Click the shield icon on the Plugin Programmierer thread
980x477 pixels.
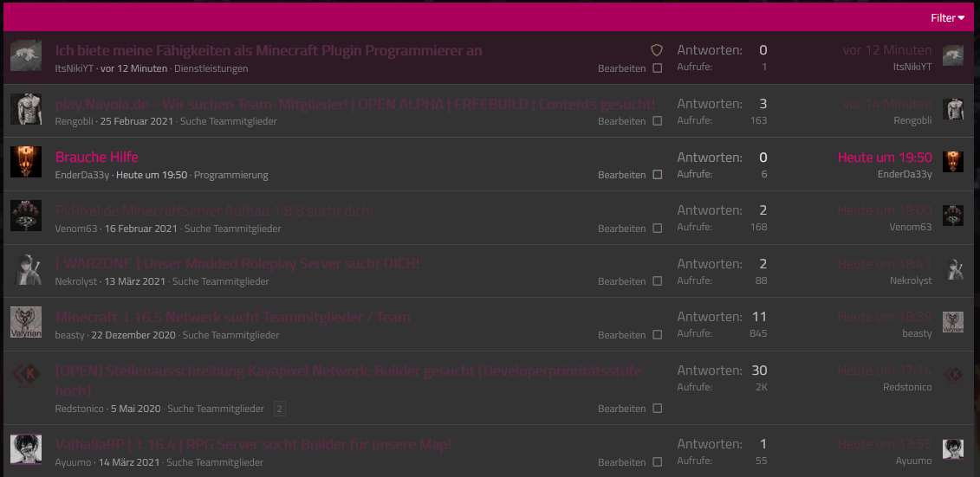(x=656, y=50)
